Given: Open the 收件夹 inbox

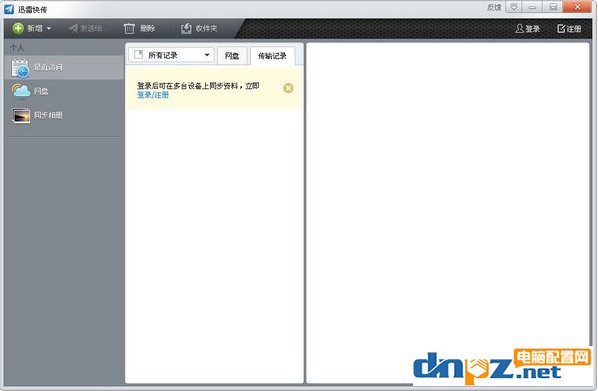Looking at the screenshot, I should (x=199, y=29).
